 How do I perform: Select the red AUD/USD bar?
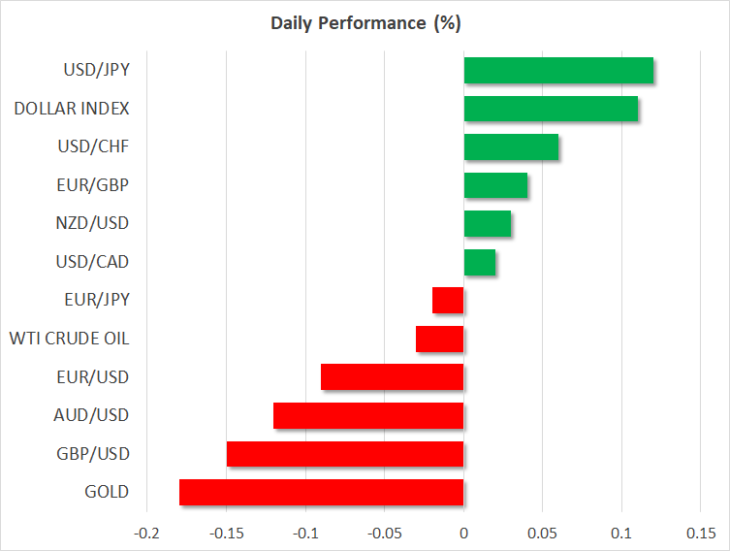tap(368, 416)
